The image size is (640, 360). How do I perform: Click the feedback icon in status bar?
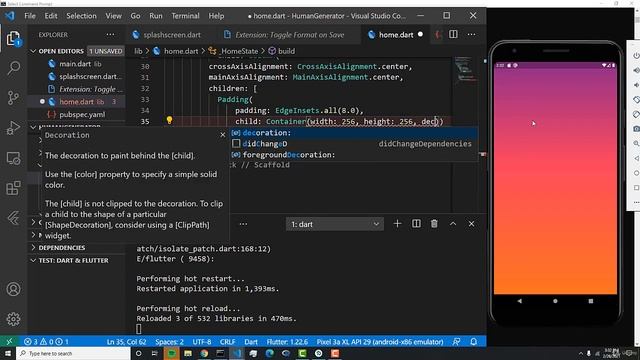(456, 342)
